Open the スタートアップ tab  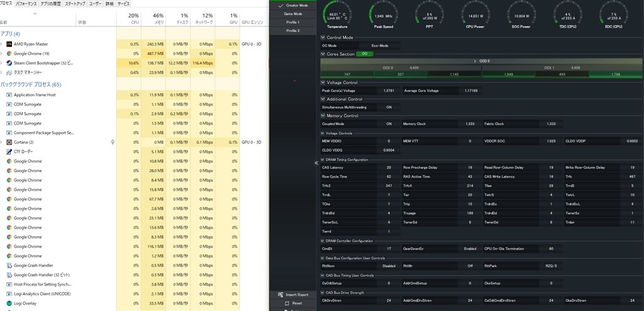click(x=75, y=4)
